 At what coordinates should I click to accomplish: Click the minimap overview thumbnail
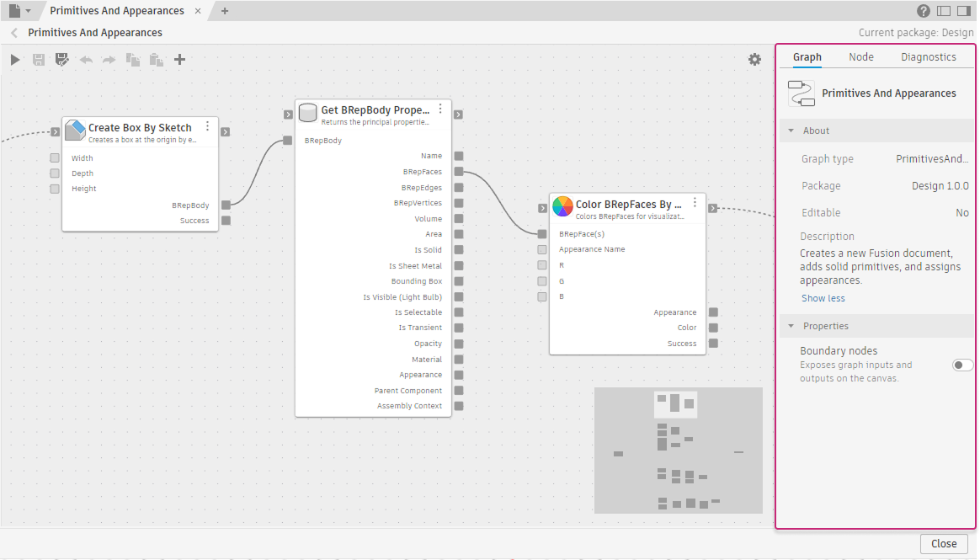[678, 451]
